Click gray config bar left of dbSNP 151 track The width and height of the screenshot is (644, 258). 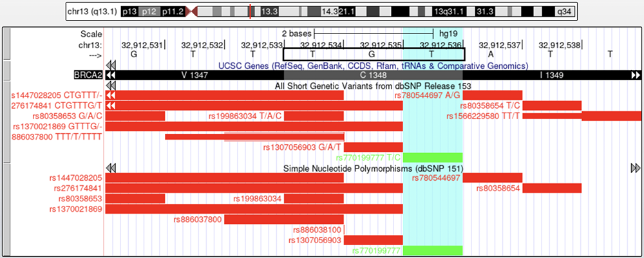(x=6, y=209)
